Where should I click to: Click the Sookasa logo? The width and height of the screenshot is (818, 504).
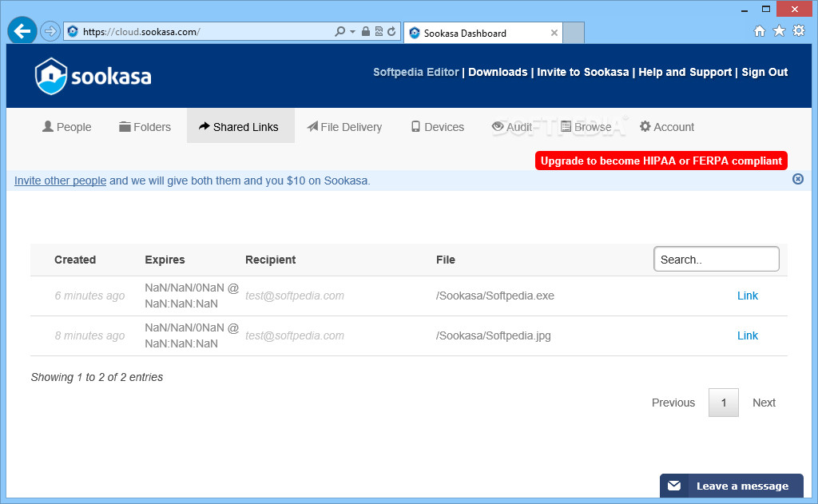[93, 76]
